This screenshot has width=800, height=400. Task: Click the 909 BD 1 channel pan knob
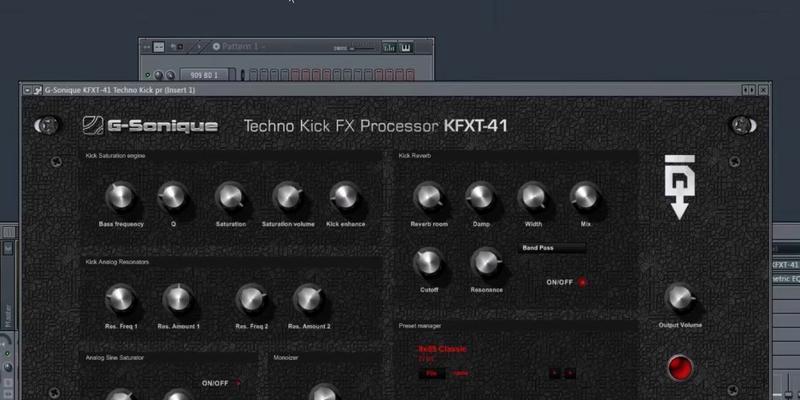pos(159,76)
